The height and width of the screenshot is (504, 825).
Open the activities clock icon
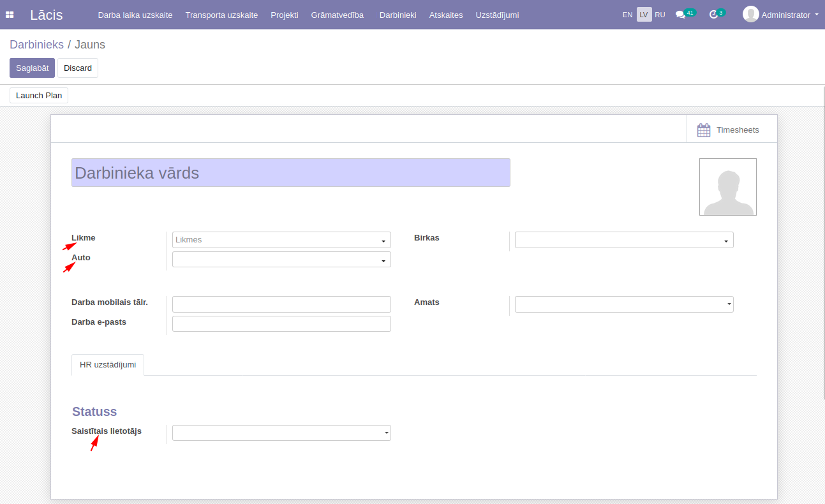coord(713,15)
